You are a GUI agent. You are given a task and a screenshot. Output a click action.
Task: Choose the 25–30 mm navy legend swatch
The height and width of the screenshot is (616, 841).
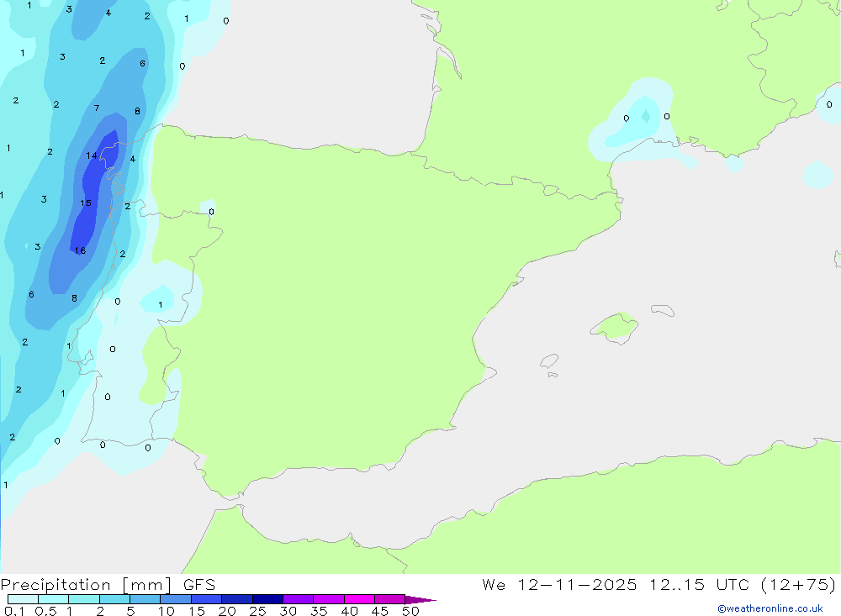click(x=267, y=599)
